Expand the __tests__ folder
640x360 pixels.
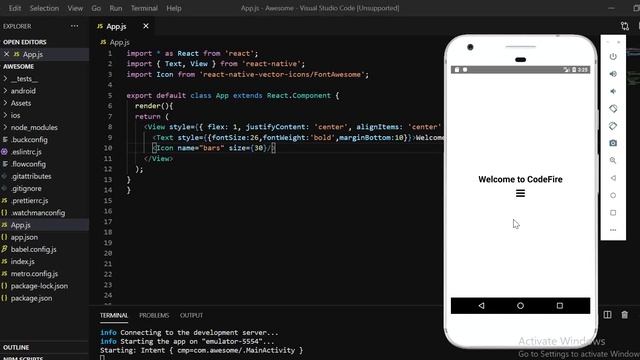pos(24,79)
